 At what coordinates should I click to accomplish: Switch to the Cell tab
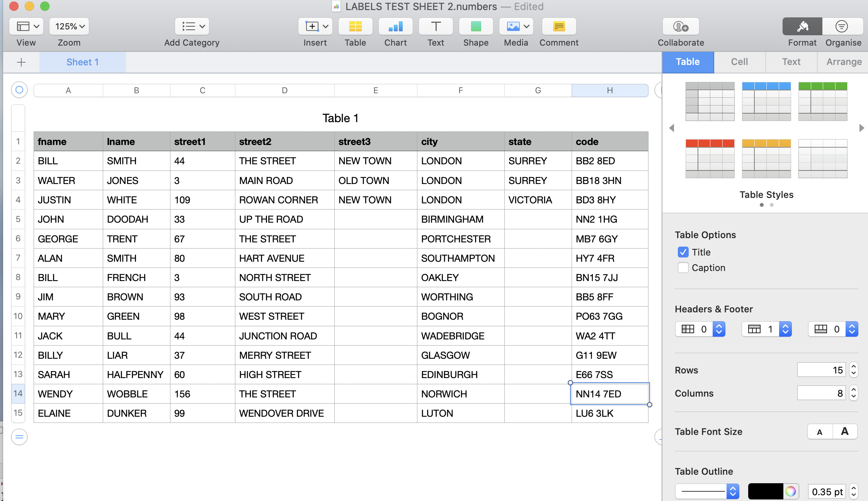tap(739, 62)
